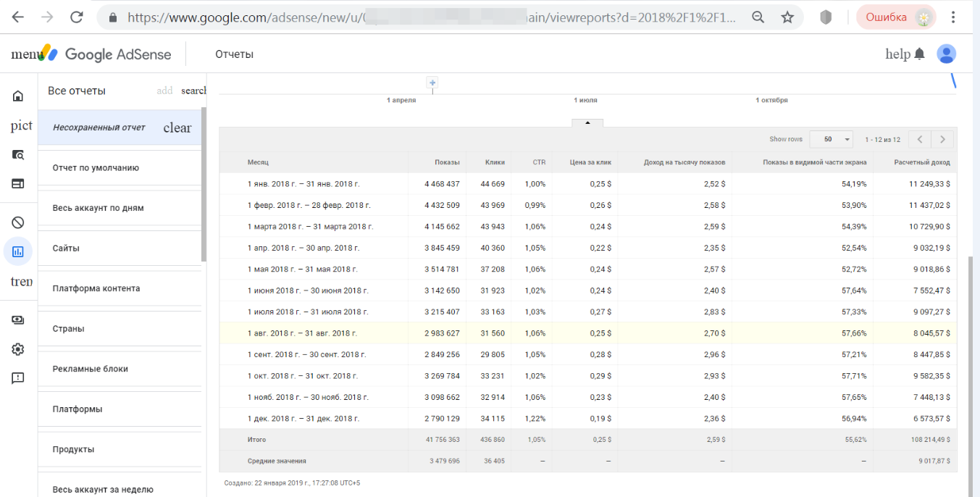Clear the Несохраненный отчет entry
This screenshot has width=980, height=497.
177,128
